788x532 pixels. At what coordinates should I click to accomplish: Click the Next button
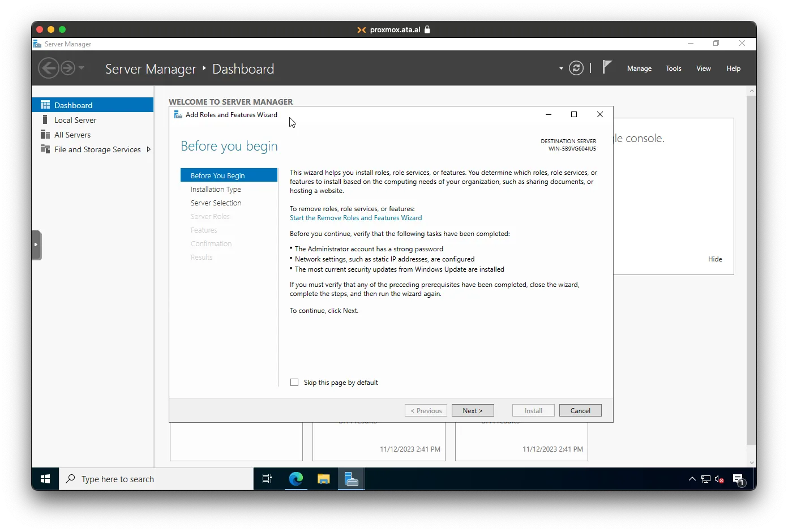click(473, 410)
